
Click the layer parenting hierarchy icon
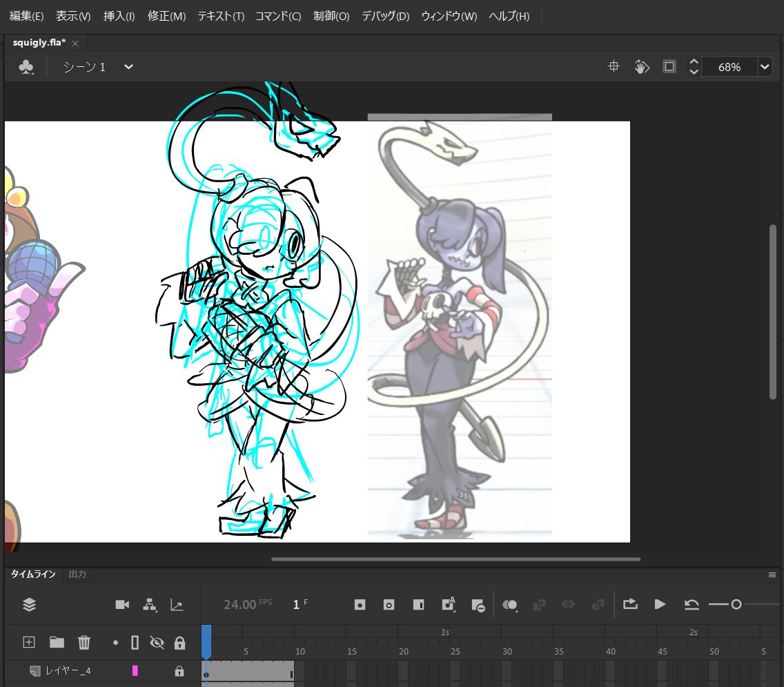150,605
